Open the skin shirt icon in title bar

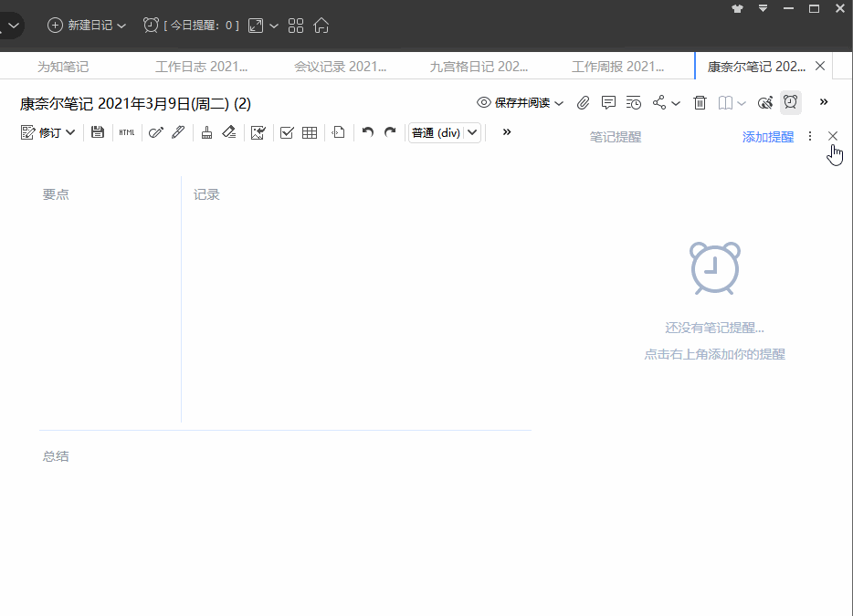coord(738,9)
